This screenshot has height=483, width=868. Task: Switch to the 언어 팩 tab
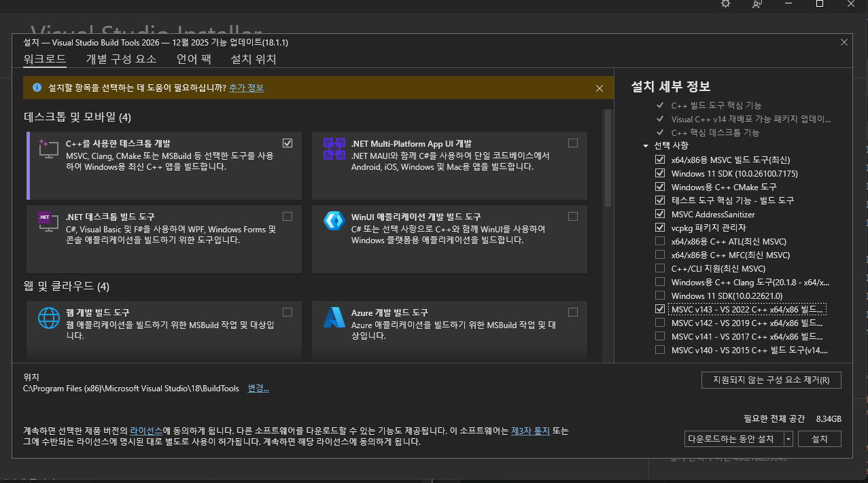194,60
